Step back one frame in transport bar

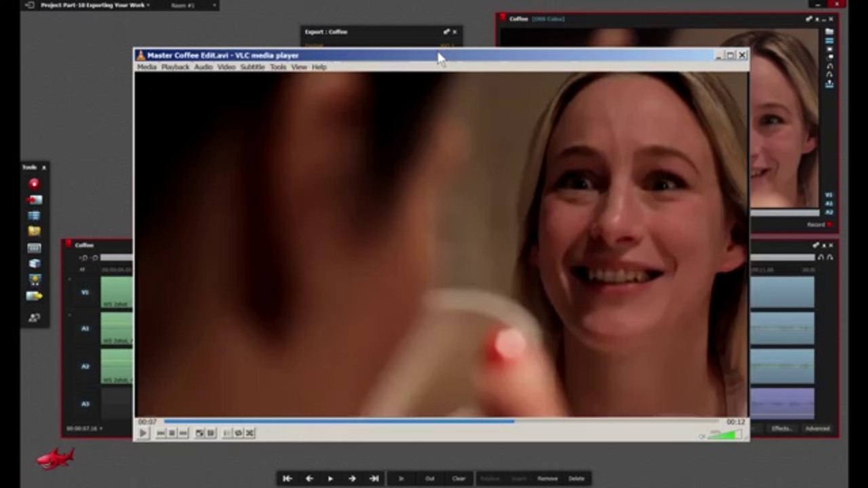click(309, 479)
